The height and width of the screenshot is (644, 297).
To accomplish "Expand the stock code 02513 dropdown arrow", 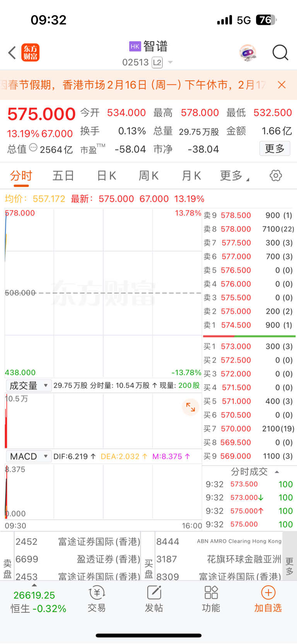I will 170,62.
